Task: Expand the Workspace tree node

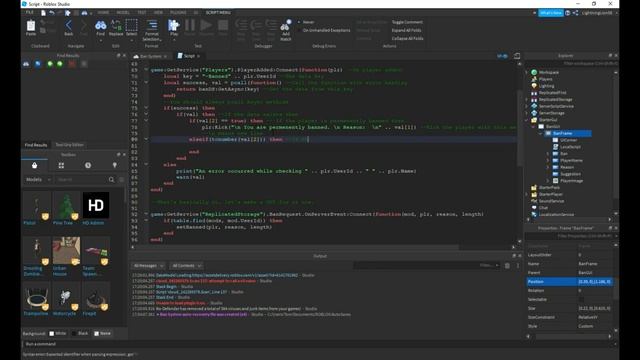Action: (527, 72)
